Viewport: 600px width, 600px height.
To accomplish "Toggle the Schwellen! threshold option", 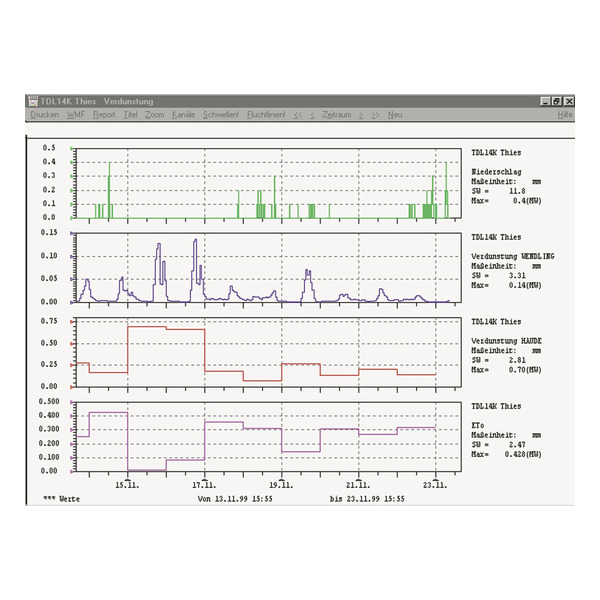I will point(221,115).
